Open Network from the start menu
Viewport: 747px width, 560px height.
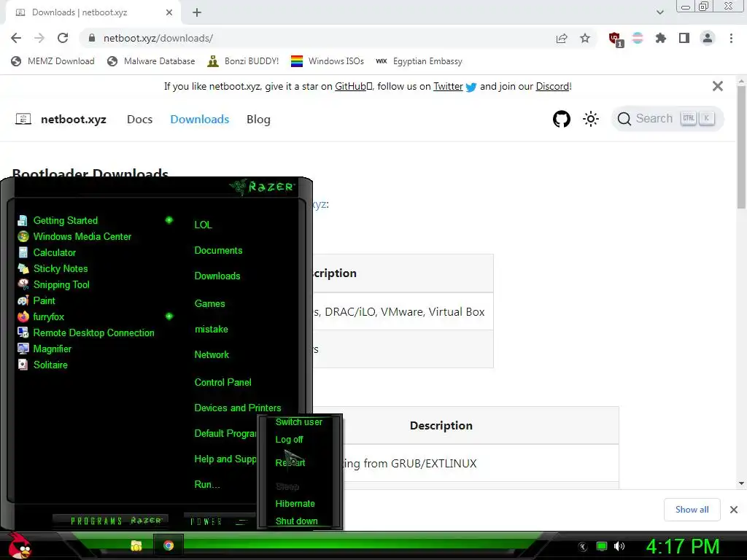(x=212, y=355)
